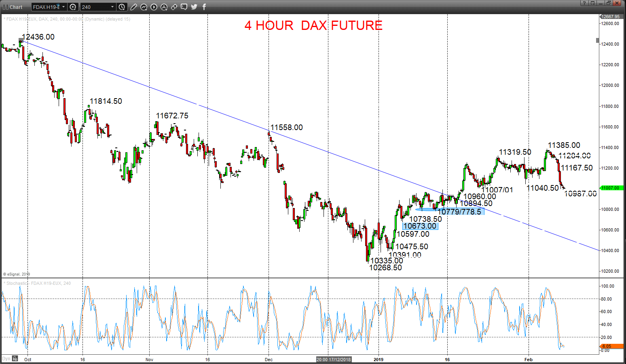
Task: Open the window layout dropdown button
Action: [593, 3]
